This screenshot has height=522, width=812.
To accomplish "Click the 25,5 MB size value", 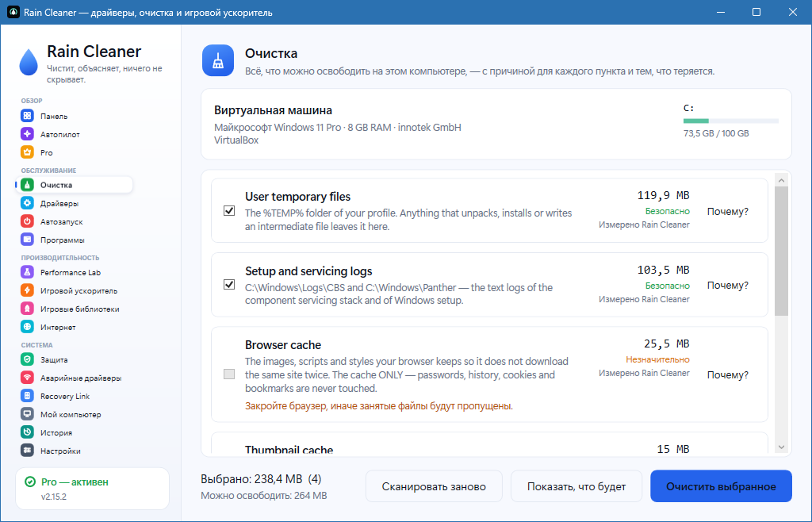I will 666,344.
